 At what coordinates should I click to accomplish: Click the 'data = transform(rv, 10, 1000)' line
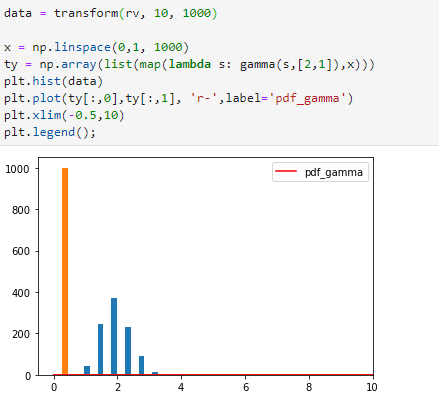(x=110, y=13)
